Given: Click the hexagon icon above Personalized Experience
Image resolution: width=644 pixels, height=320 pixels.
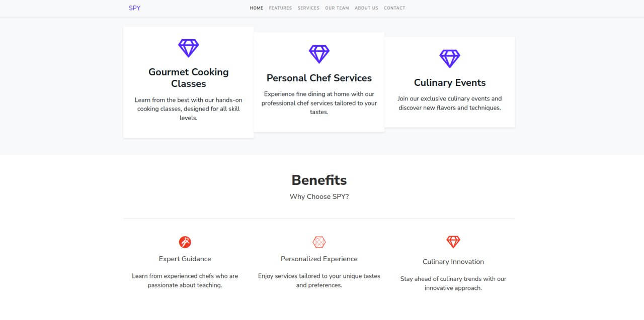Looking at the screenshot, I should click(x=319, y=242).
